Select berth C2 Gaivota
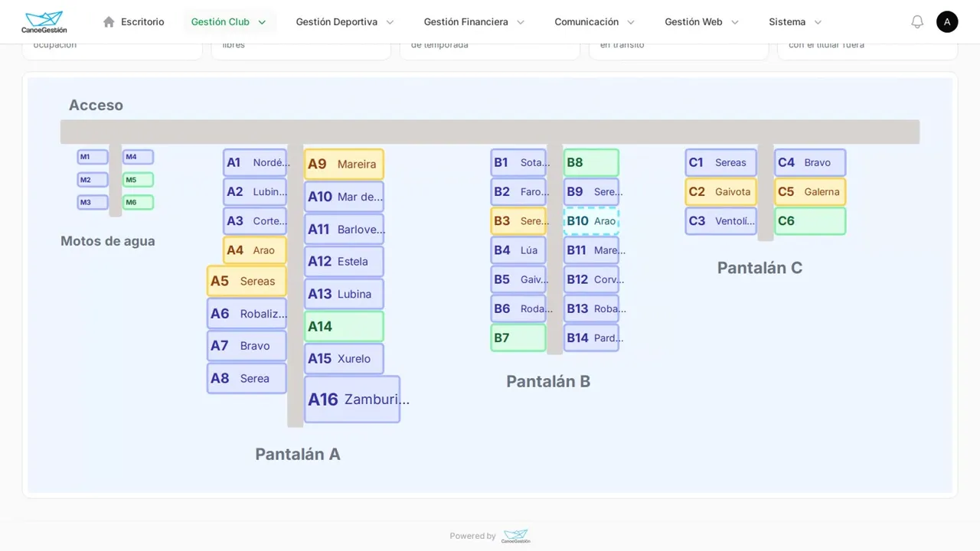Screen dimensions: 980x551 [x=720, y=191]
